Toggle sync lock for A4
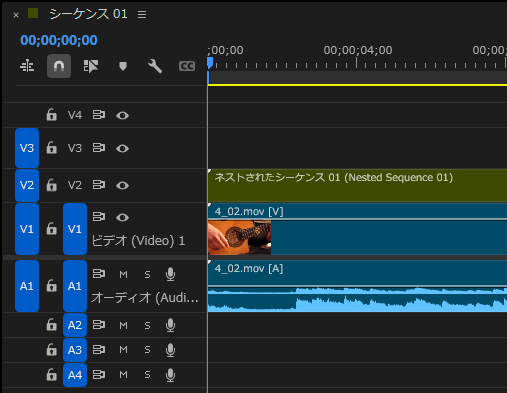Screen dimensions: 507x393 point(99,375)
